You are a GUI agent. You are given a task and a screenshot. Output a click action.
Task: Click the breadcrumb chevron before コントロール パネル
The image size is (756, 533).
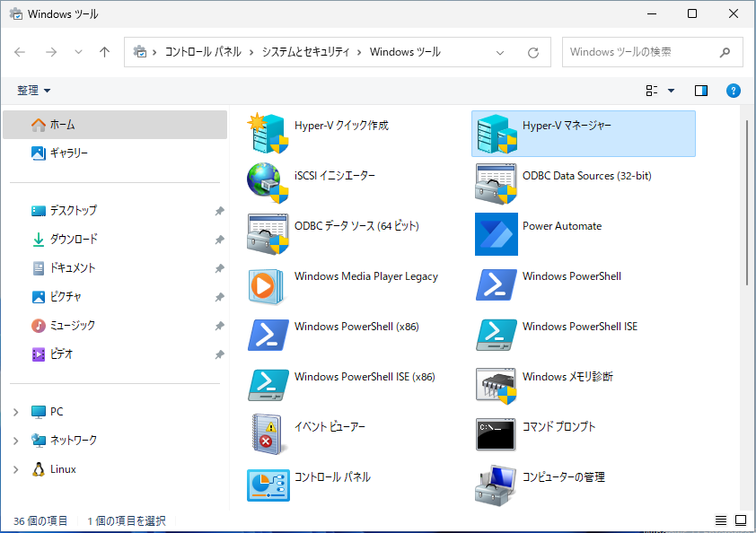click(x=154, y=53)
